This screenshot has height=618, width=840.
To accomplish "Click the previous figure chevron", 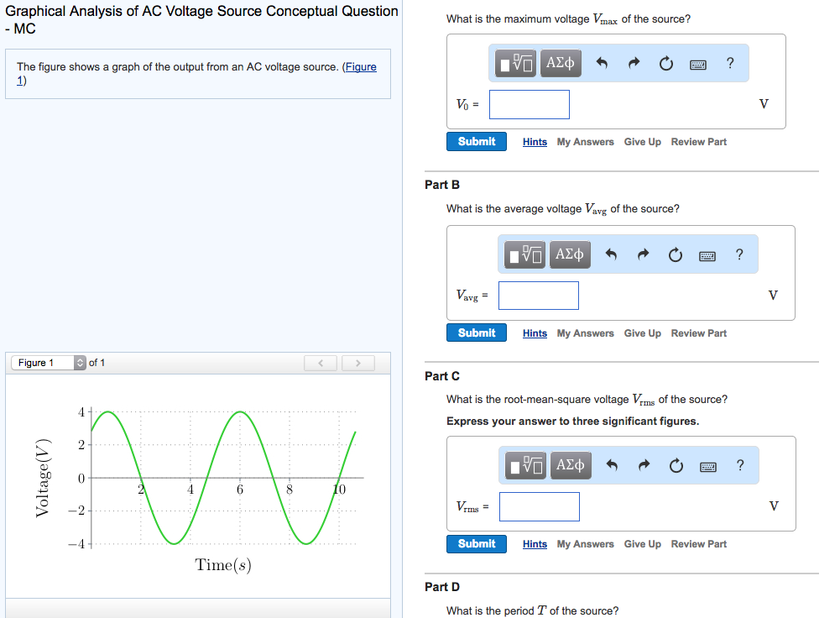I will [320, 362].
